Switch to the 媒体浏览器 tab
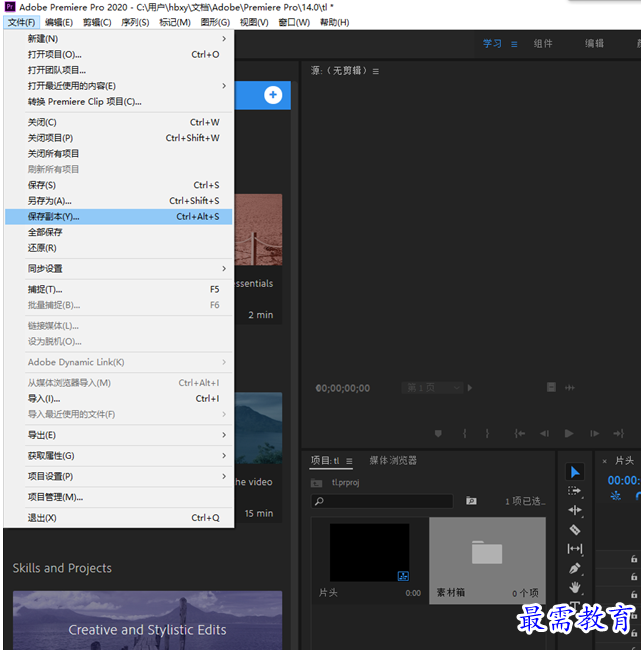641x650 pixels. click(x=393, y=461)
